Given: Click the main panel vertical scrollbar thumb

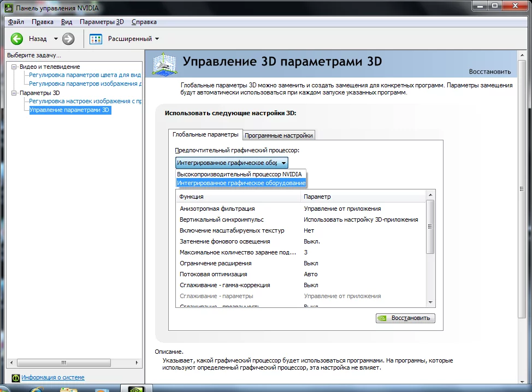Looking at the screenshot, I should (522, 189).
